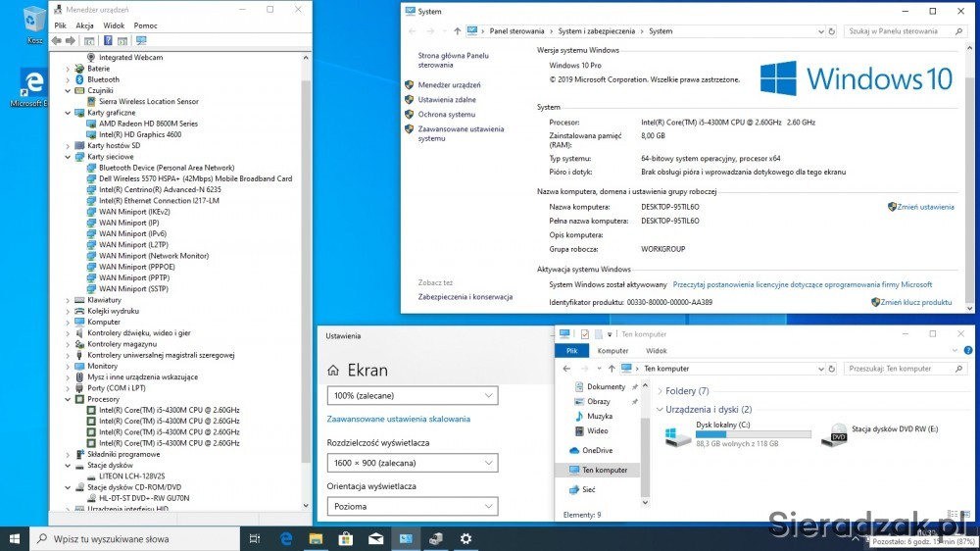Open the Mail app on the taskbar
The image size is (980, 551).
click(x=375, y=538)
